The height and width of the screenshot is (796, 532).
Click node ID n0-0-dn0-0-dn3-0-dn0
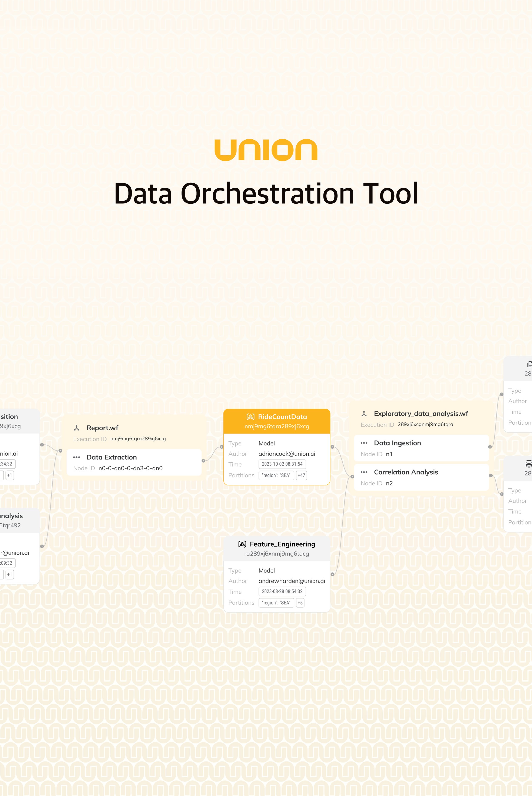pos(131,468)
